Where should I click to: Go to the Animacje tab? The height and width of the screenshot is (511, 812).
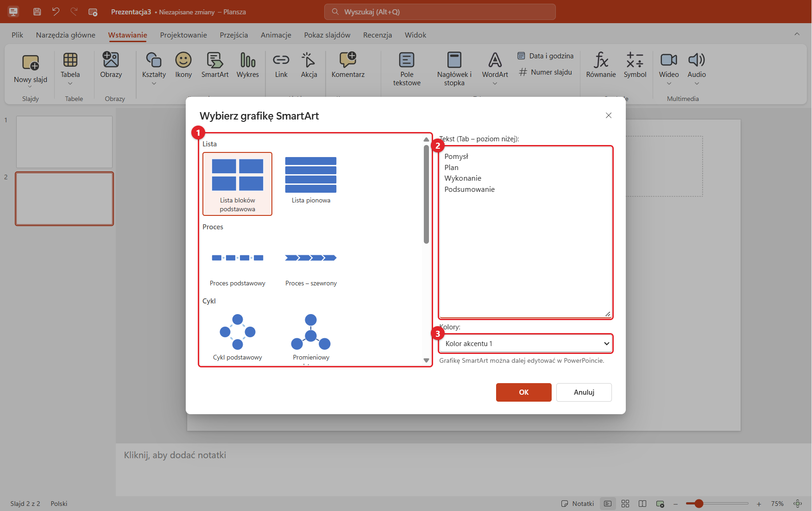coord(276,35)
